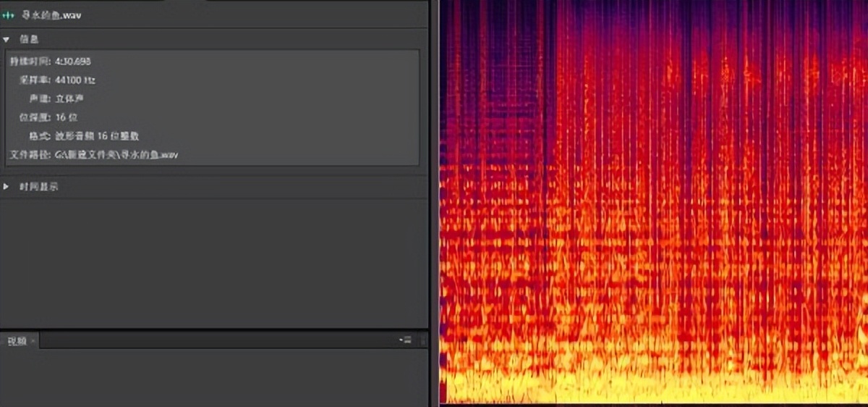Click the 信息 section heading
Screen dimensions: 868x407
point(29,39)
